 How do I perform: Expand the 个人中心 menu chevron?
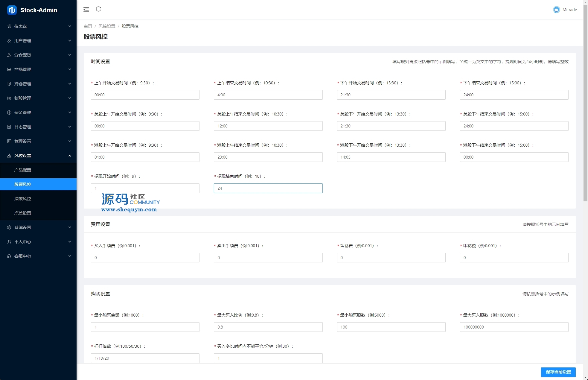point(70,242)
